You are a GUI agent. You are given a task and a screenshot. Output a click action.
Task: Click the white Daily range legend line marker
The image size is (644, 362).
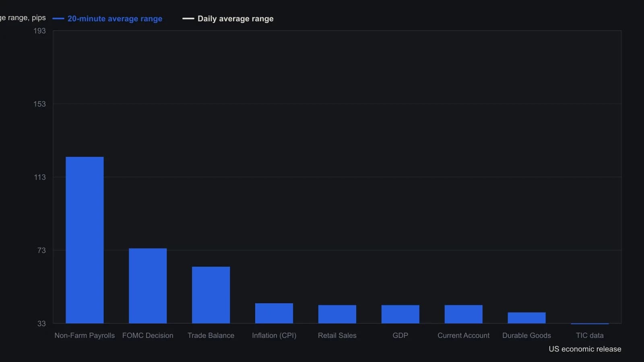point(188,19)
